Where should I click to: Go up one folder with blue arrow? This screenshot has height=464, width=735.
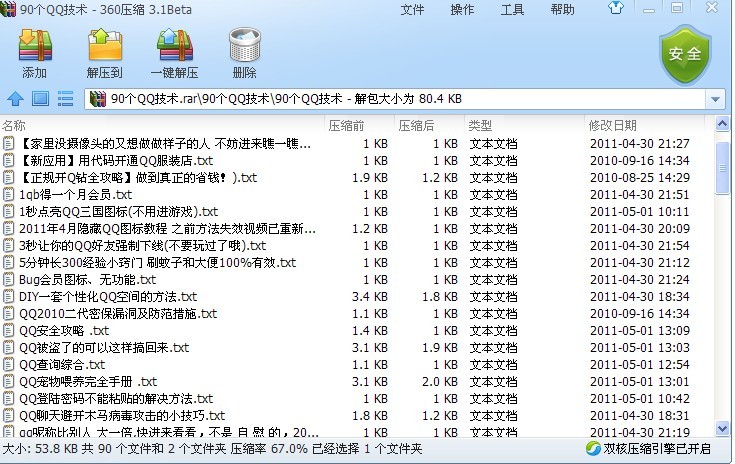[15, 99]
